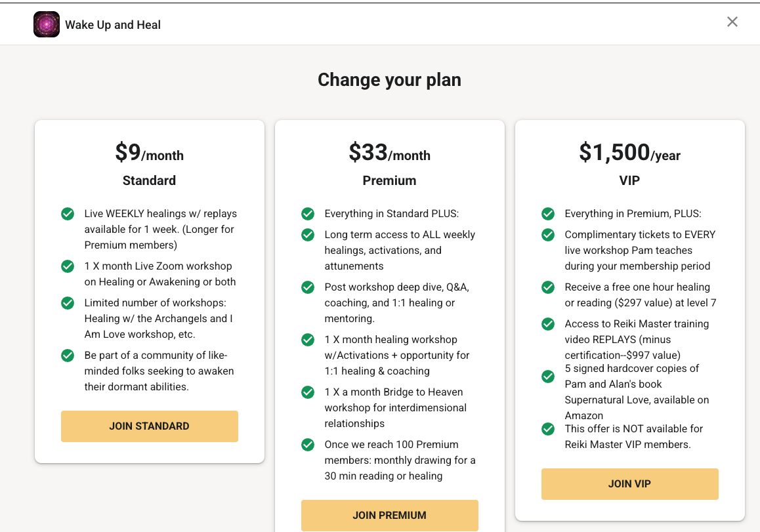Screen dimensions: 760x532
Task: Click the JOIN PREMIUM button
Action: tap(390, 515)
